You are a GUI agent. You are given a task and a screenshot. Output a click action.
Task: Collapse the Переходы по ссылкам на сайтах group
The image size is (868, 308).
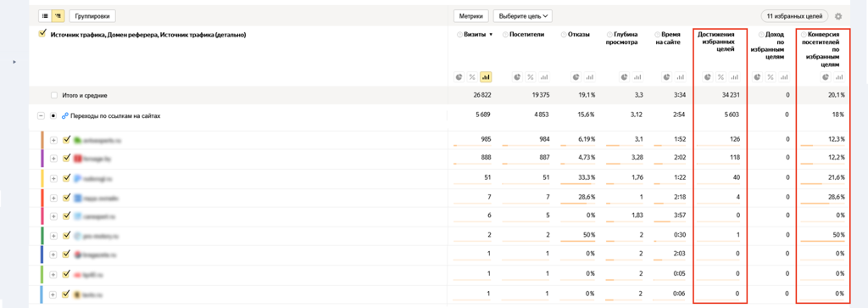click(x=41, y=115)
